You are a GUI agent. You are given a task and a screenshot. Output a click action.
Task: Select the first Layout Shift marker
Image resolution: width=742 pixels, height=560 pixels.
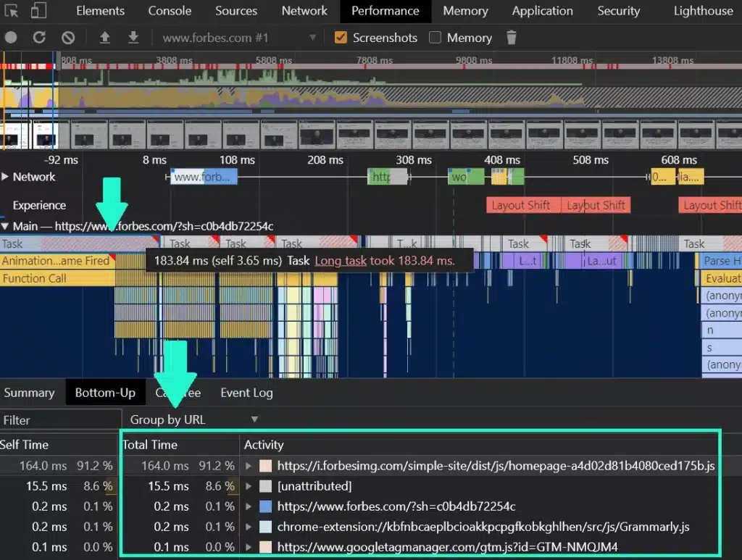pos(523,205)
